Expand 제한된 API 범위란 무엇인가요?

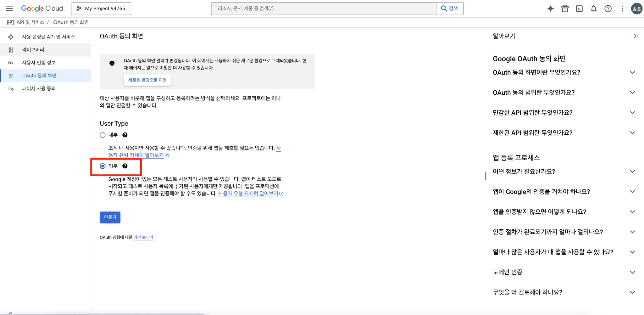[x=564, y=133]
